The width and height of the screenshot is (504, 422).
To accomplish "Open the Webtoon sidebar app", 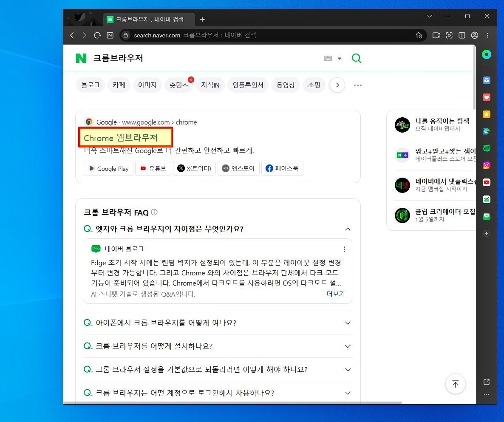I will point(487,148).
